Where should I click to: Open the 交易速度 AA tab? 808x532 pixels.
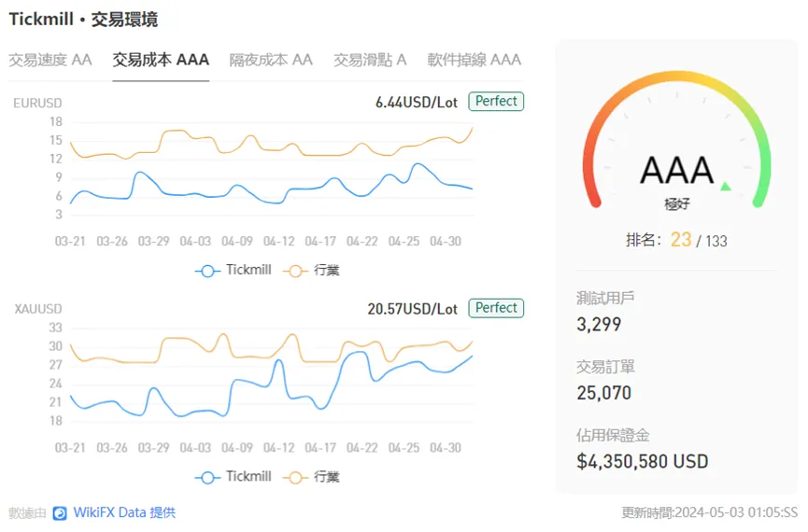(x=50, y=60)
